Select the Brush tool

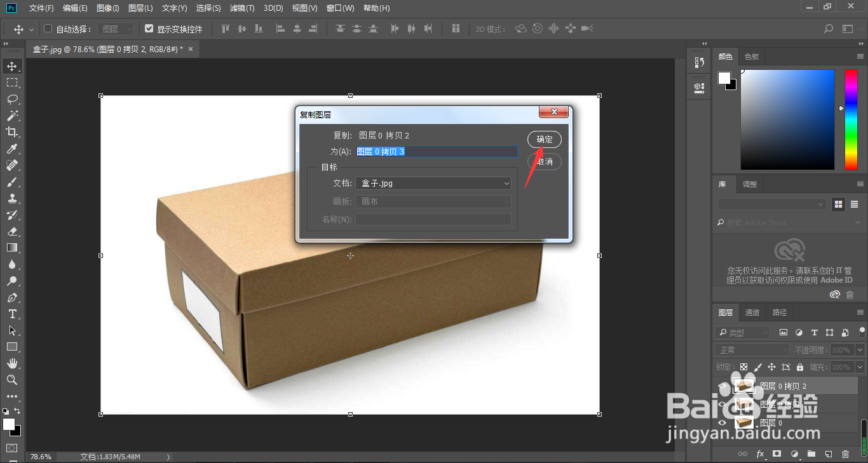tap(11, 182)
